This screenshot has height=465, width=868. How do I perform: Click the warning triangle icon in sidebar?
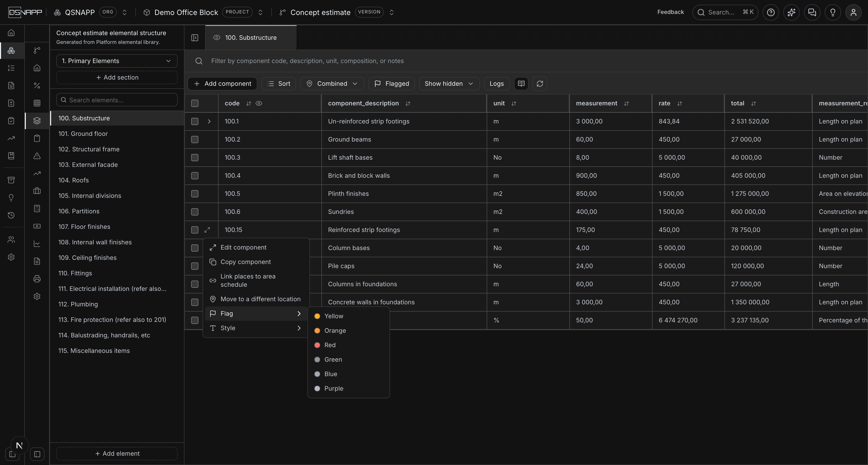pos(37,156)
